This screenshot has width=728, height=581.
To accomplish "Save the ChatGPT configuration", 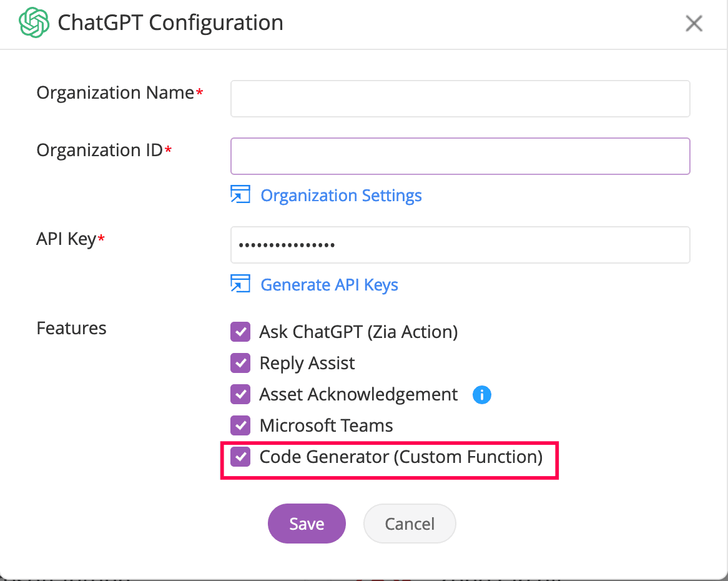I will [307, 524].
